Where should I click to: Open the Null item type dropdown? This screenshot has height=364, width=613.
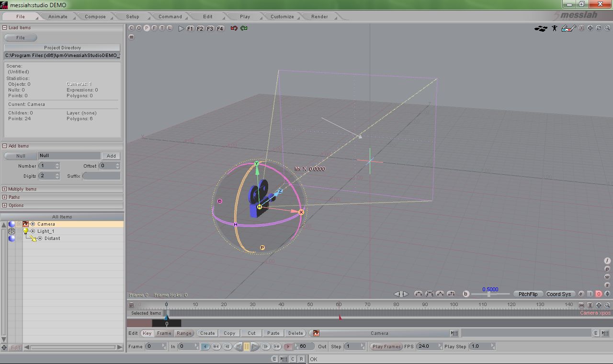(x=21, y=156)
